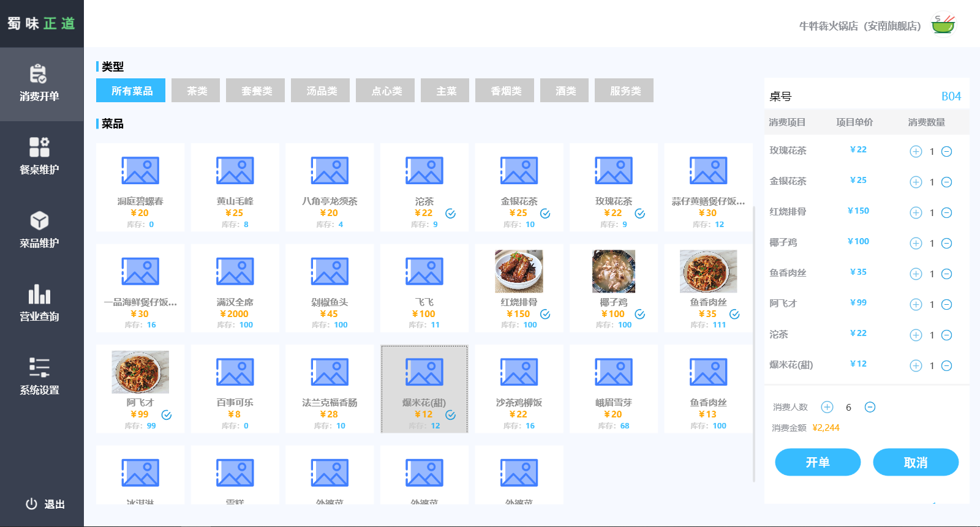
Task: Select the 茶类 category tab
Action: (x=197, y=90)
